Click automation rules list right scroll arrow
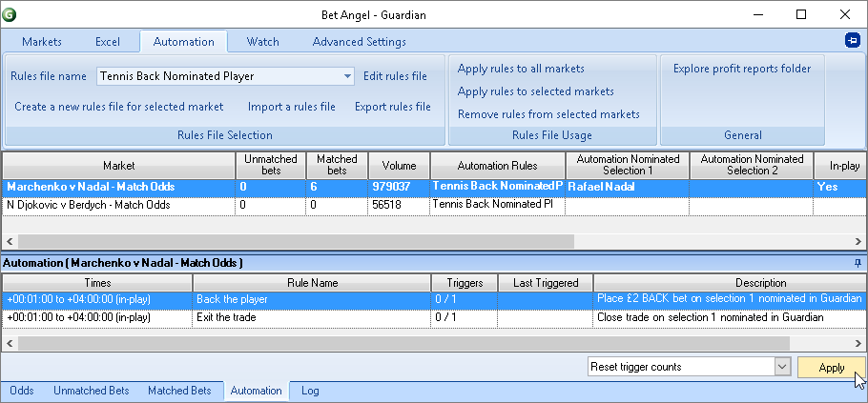This screenshot has height=403, width=868. pos(858,343)
